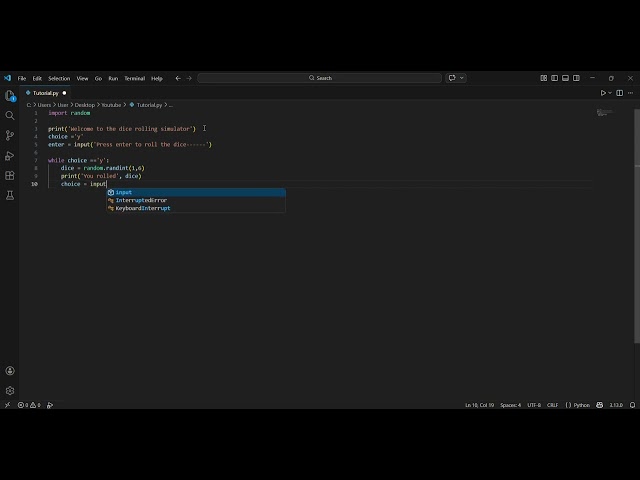Click line number 1 in the gutter
This screenshot has height=480, width=640.
click(x=36, y=113)
